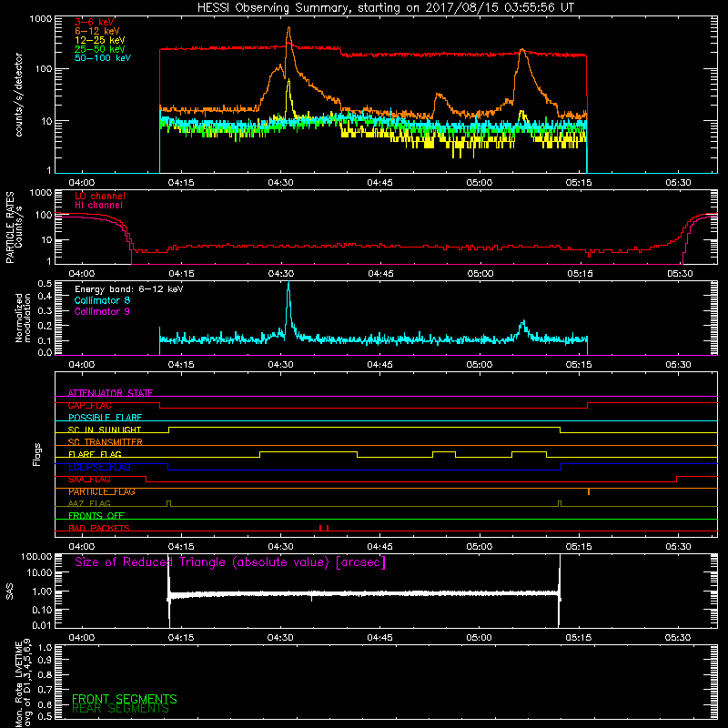The height and width of the screenshot is (728, 728).
Task: Click the SAA_FLAG label
Action: tap(89, 480)
